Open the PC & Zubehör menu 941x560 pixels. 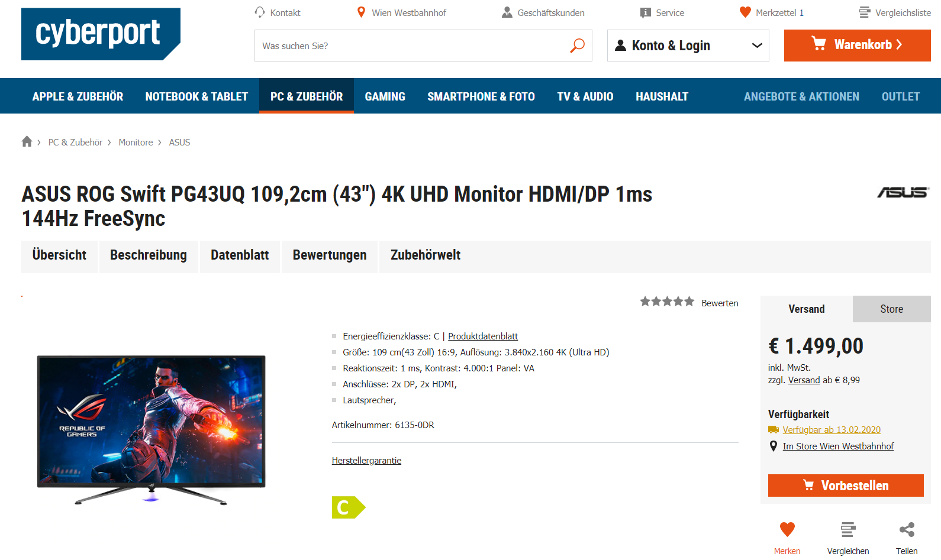[307, 96]
